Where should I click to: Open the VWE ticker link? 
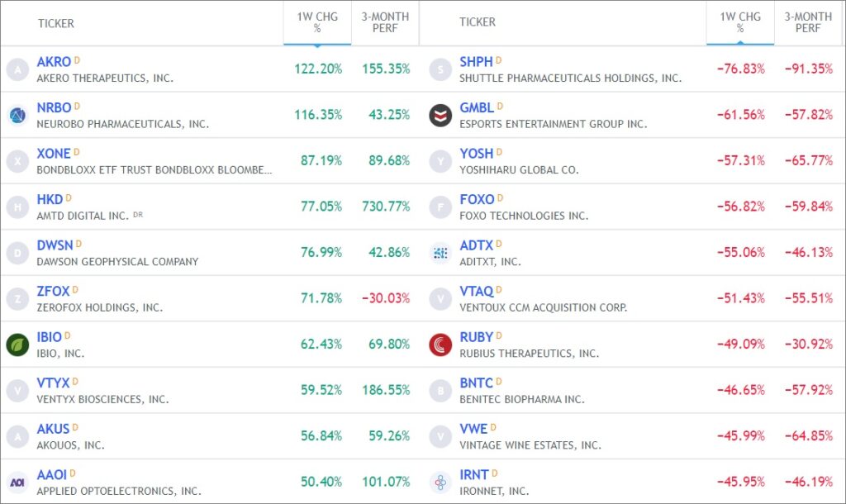click(473, 429)
